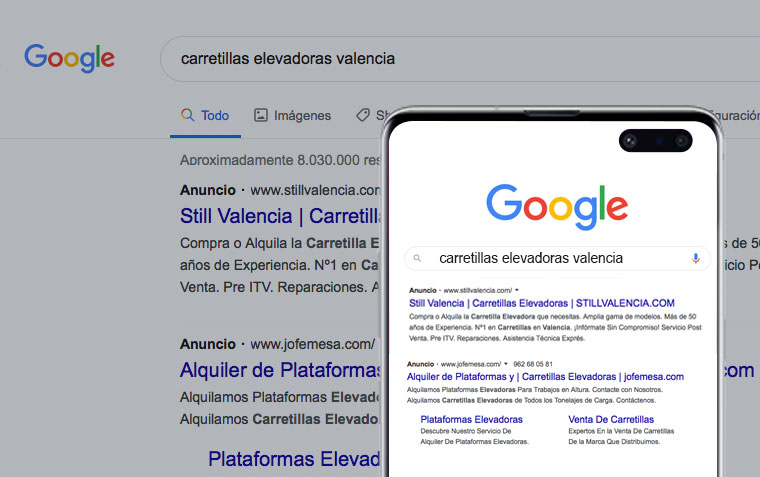This screenshot has width=760, height=477.
Task: Click the Shopping tag icon
Action: (x=364, y=115)
